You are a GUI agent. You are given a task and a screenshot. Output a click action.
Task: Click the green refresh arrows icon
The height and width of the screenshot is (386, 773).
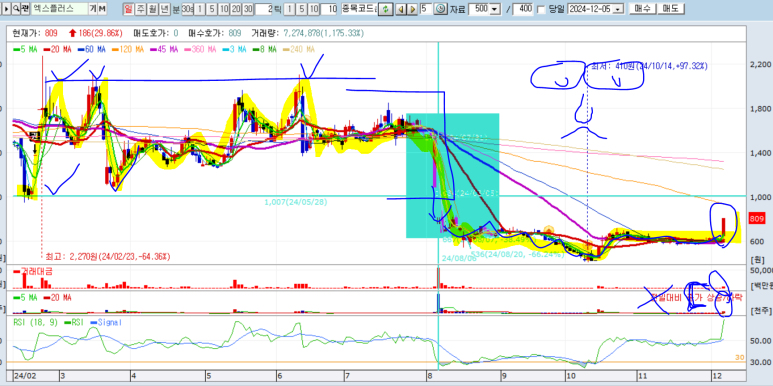386,9
